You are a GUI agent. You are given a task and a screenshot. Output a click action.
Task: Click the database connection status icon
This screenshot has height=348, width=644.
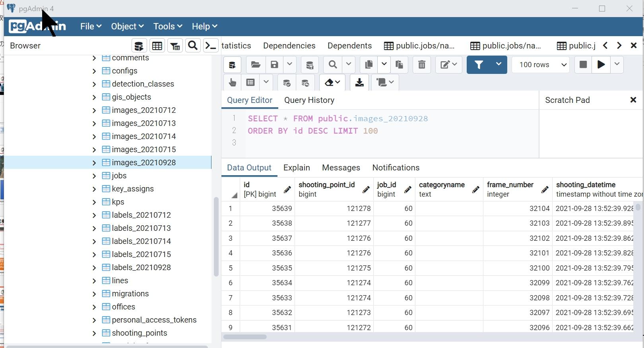pyautogui.click(x=233, y=65)
